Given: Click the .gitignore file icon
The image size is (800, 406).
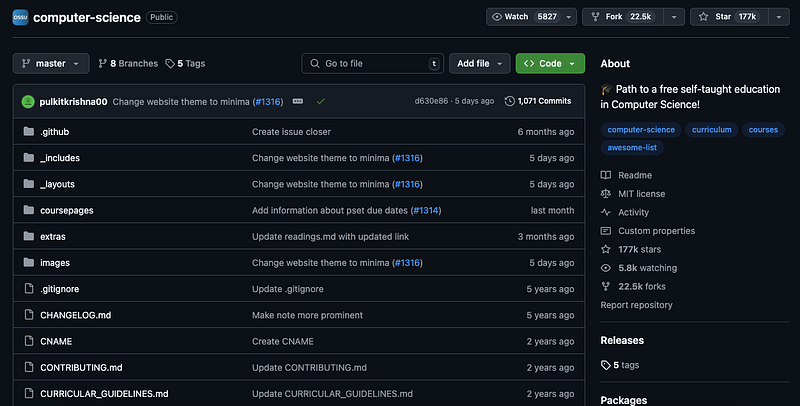Looking at the screenshot, I should tap(29, 289).
